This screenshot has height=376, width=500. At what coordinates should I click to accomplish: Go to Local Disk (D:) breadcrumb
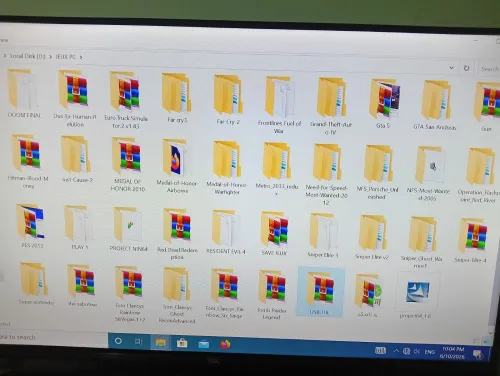(27, 56)
